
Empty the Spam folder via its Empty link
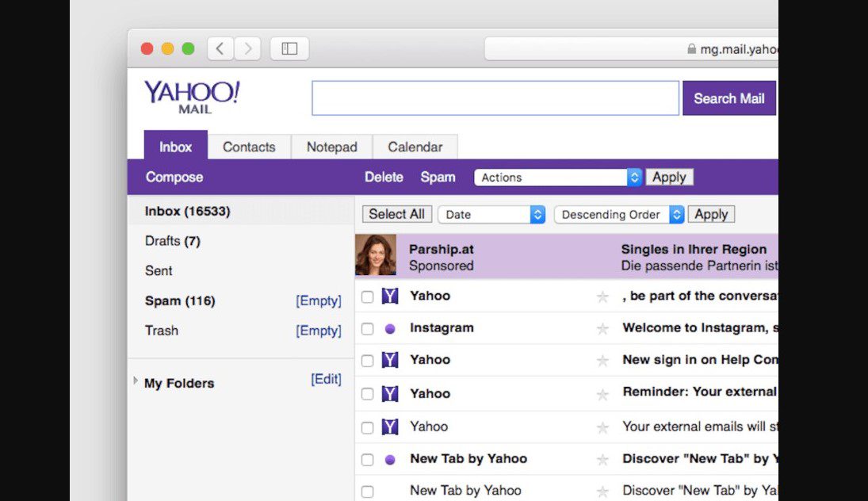tap(319, 300)
